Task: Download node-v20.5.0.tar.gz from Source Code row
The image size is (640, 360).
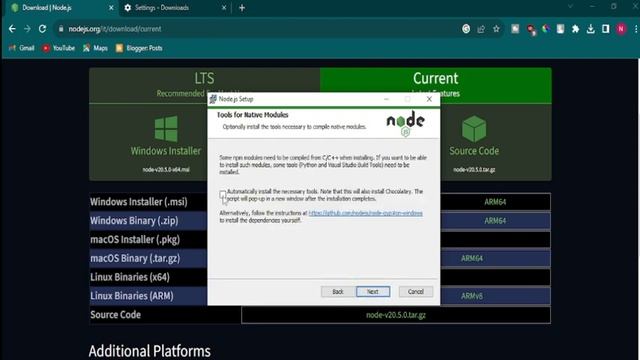Action: (396, 315)
